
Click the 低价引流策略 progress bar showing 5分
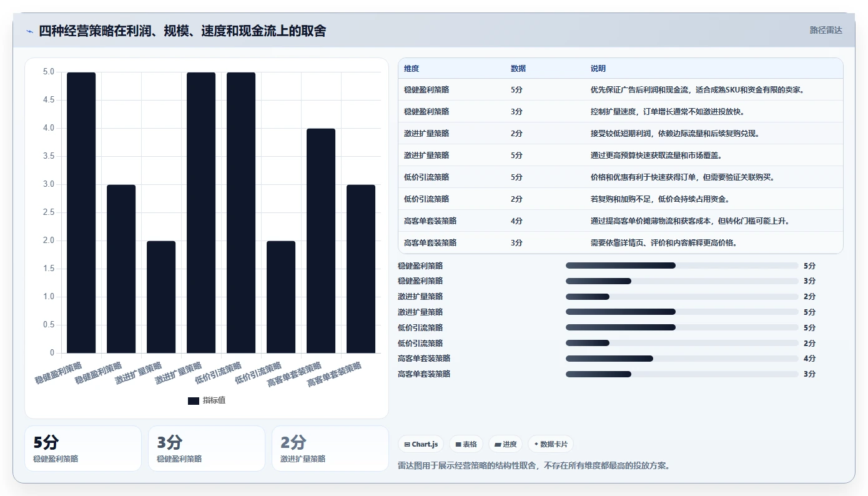pos(682,327)
